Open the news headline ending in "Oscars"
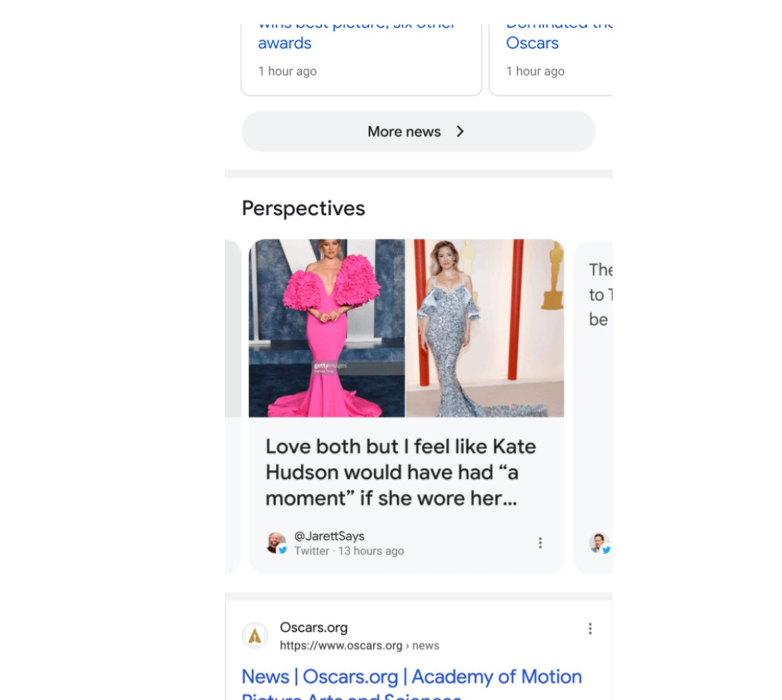 tap(532, 43)
